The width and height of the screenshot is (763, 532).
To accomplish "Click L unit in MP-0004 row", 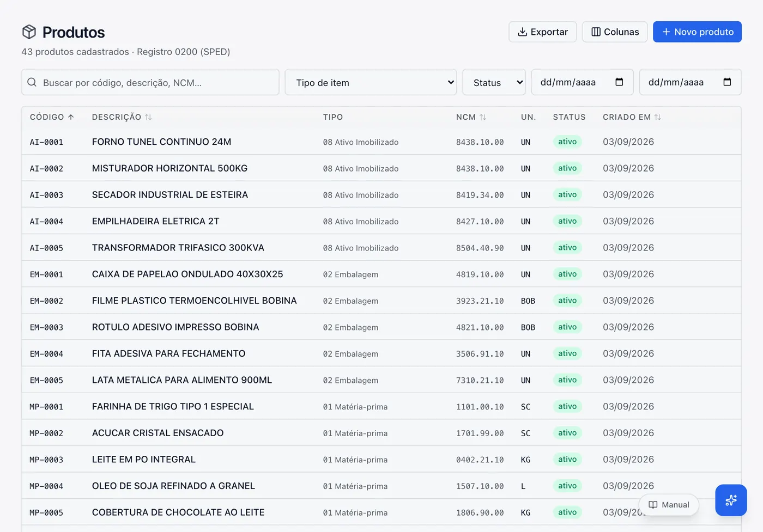I will 523,486.
